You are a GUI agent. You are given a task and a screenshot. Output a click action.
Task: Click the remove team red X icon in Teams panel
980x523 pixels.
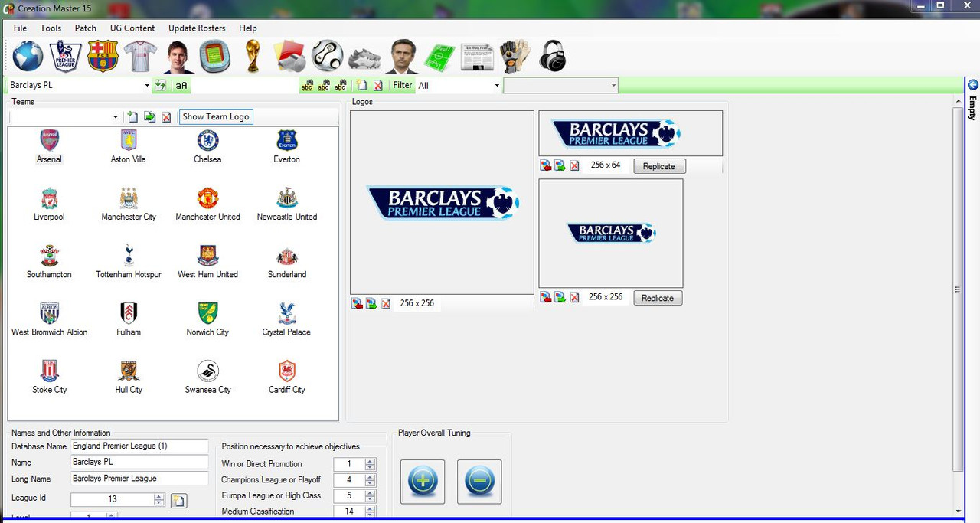point(166,116)
